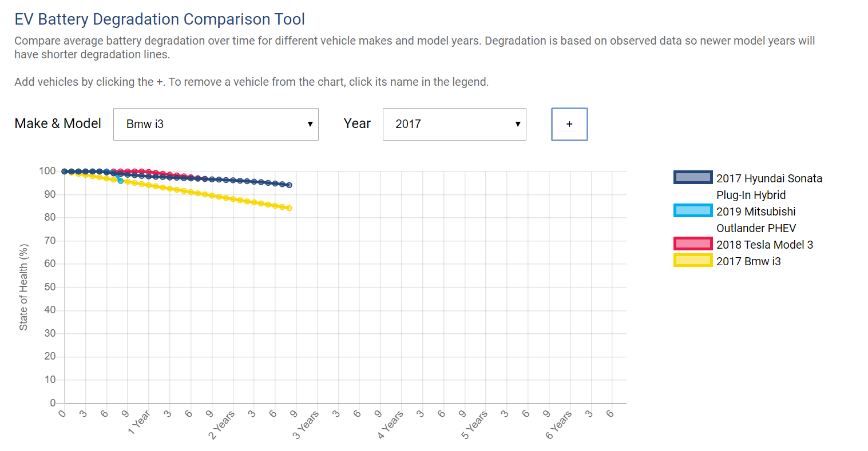The image size is (868, 451).
Task: Click the 100 y-axis tick label
Action: [47, 171]
